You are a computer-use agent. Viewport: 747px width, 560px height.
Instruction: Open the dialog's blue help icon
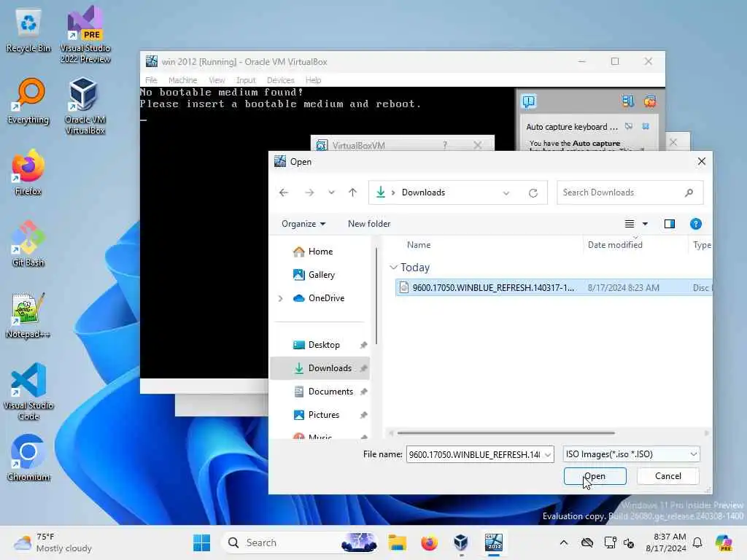pos(695,224)
